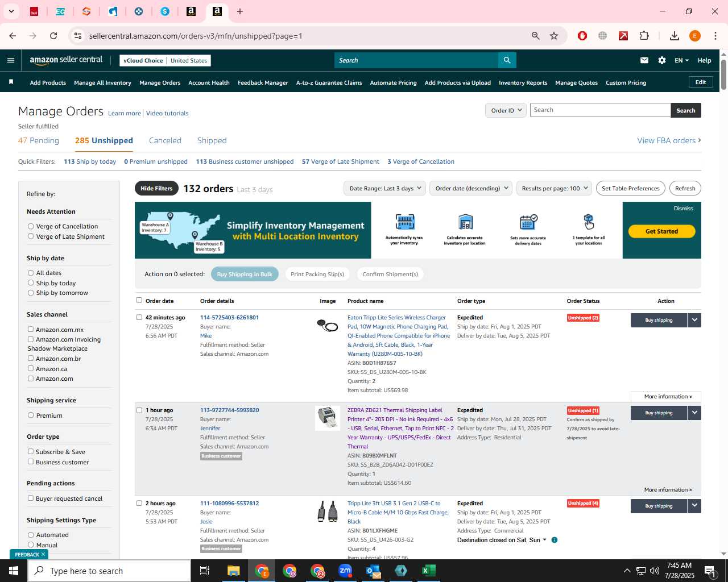
Task: Go back with the browser back arrow
Action: coord(13,36)
